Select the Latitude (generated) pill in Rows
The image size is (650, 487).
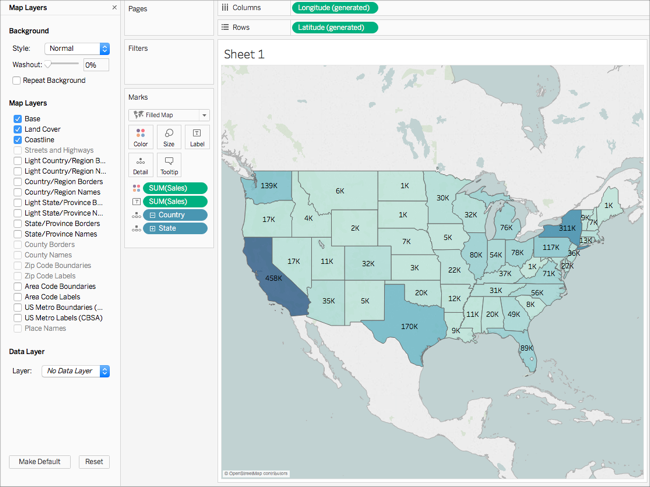(x=334, y=27)
